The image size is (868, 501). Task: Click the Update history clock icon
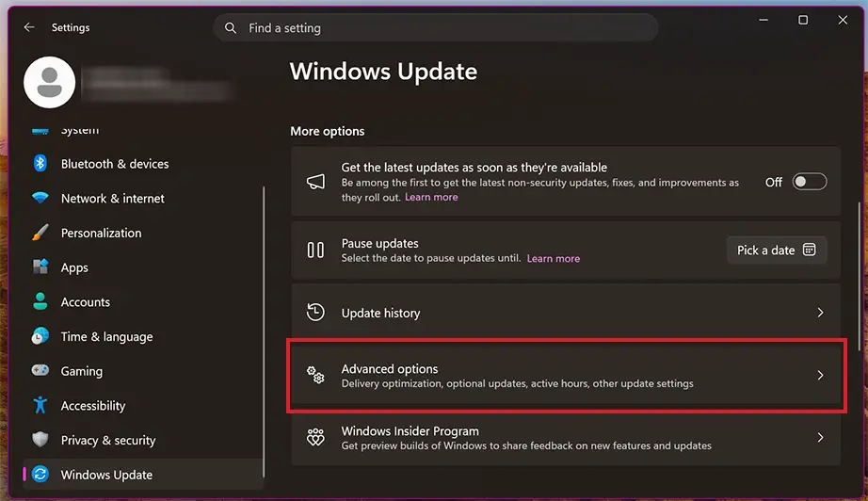pyautogui.click(x=315, y=313)
